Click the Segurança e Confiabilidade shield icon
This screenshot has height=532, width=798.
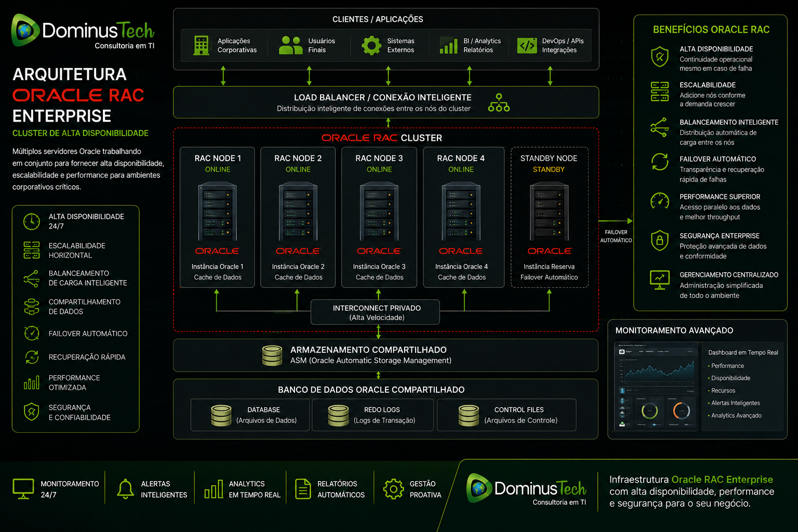click(x=32, y=412)
